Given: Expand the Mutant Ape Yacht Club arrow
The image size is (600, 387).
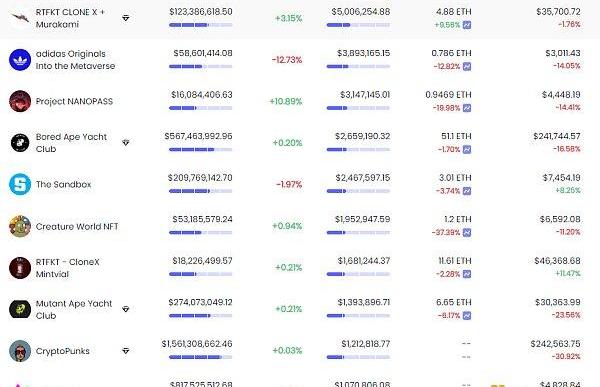Looking at the screenshot, I should [126, 309].
